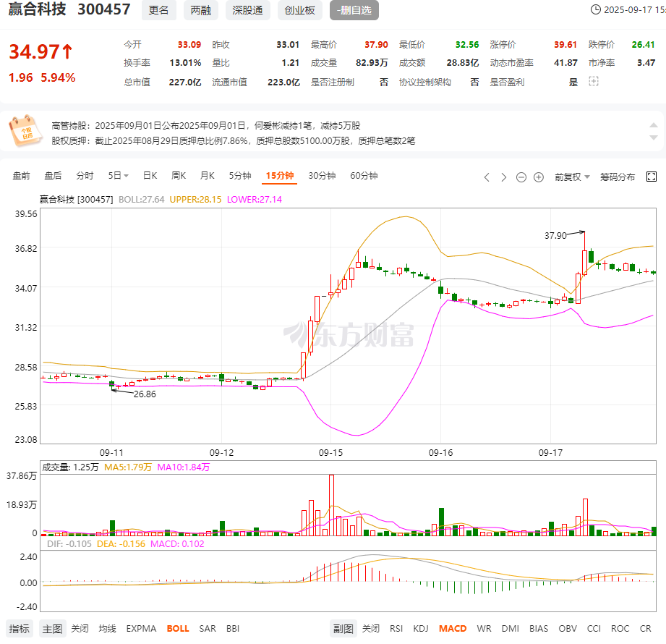Click the 更名 button

(159, 10)
